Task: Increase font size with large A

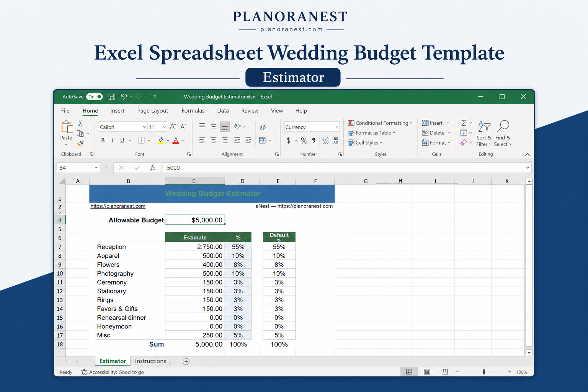Action: click(x=173, y=127)
